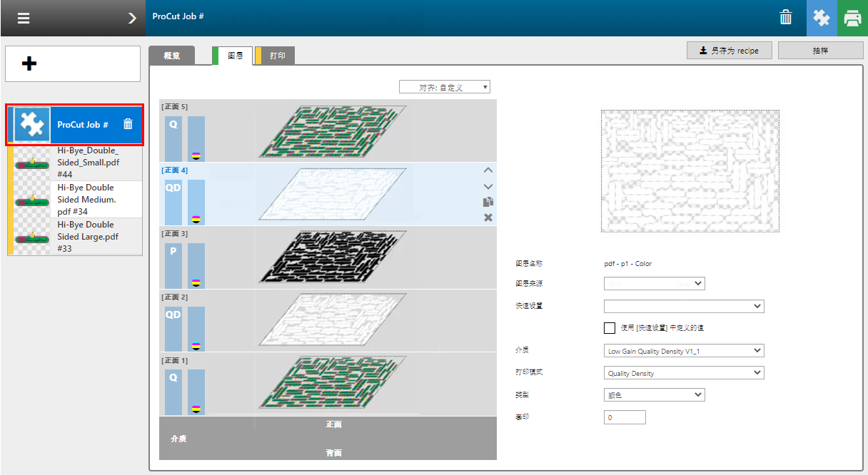Open the 对齐: 自定义 dropdown
Screen dimensions: 868x475
tap(445, 87)
